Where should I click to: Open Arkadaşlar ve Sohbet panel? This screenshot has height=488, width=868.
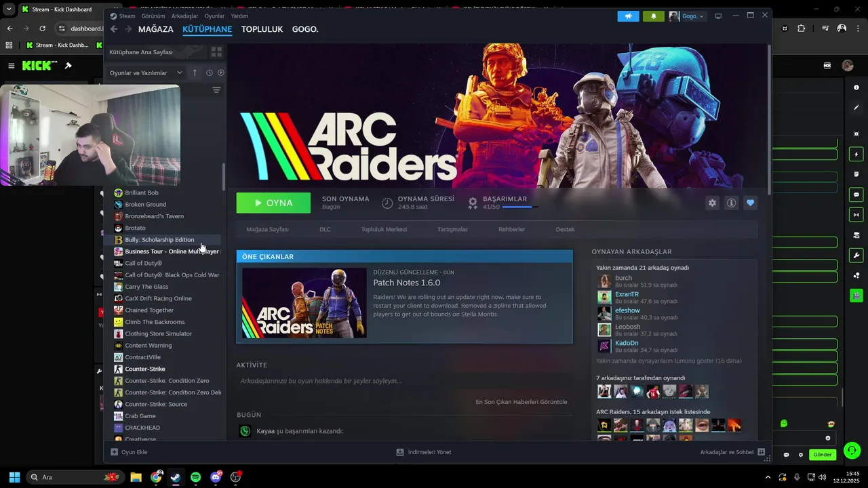(x=732, y=452)
